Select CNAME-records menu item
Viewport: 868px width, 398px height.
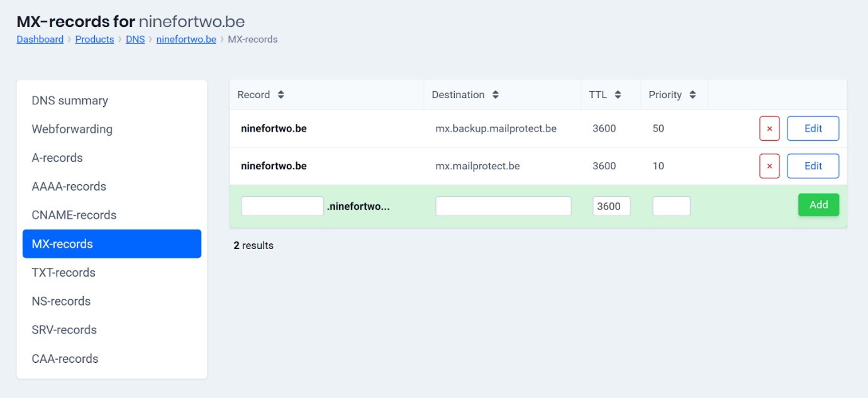[x=74, y=215]
